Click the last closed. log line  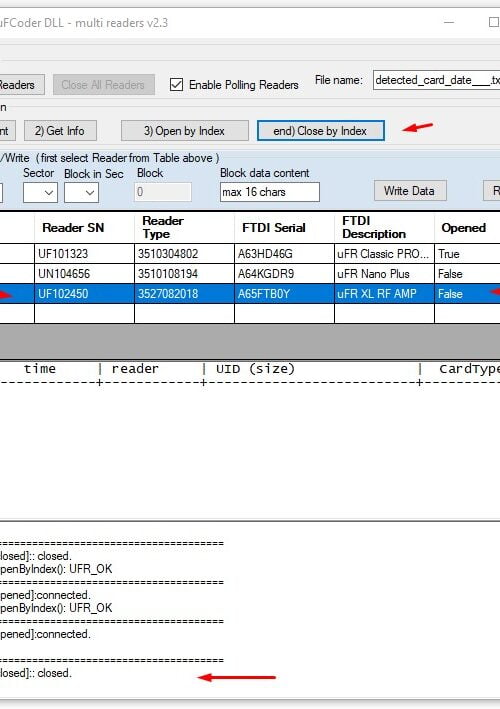36,673
